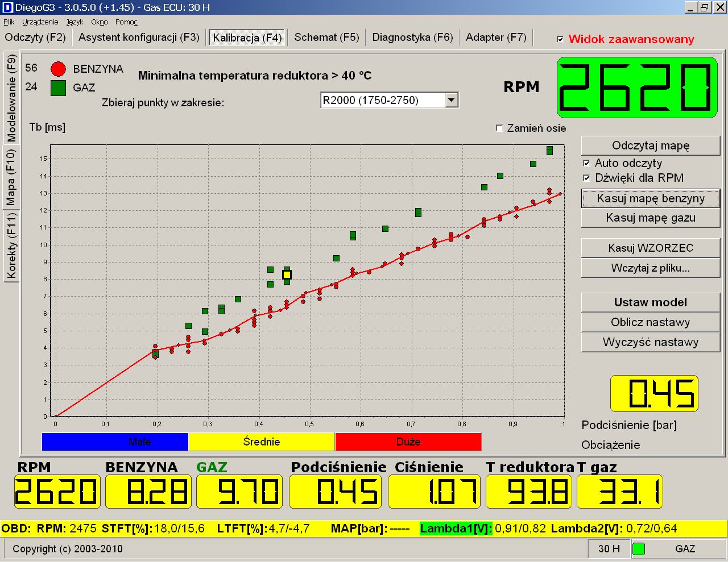Click the Ciśnienie 1.07 yellow gauge

[434, 492]
